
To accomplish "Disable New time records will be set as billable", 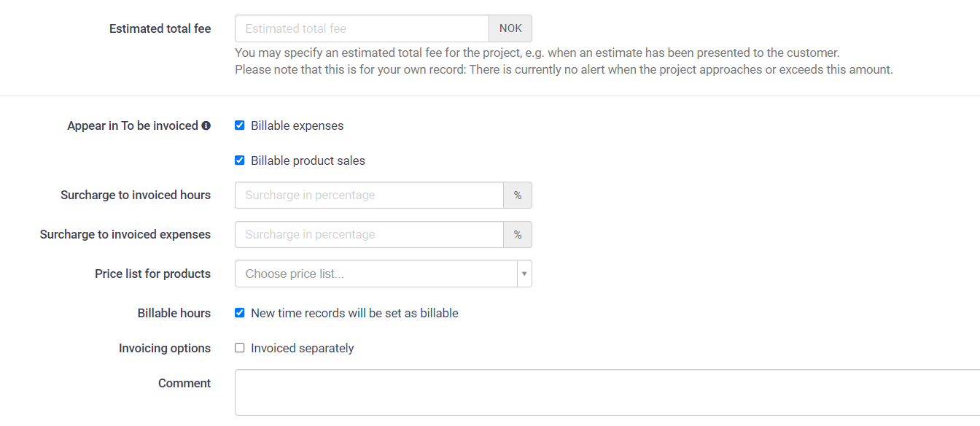I will click(x=239, y=313).
